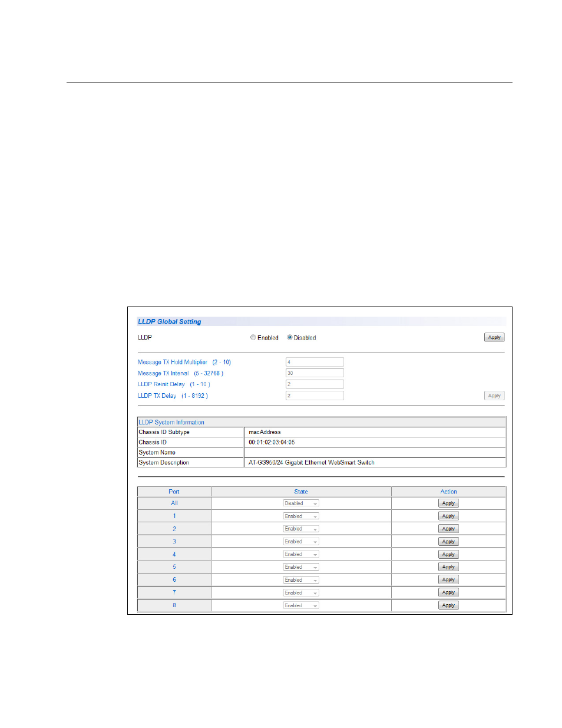Click Apply in the All ports row

(448, 503)
